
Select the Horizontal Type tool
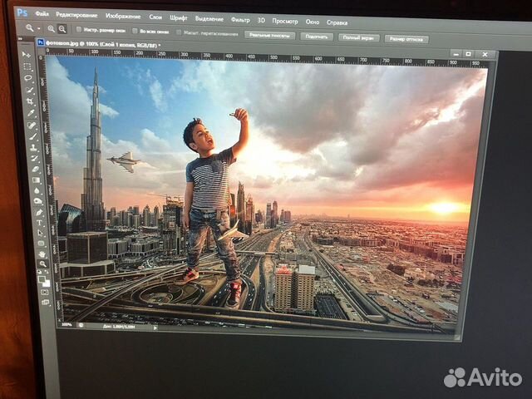[40, 223]
